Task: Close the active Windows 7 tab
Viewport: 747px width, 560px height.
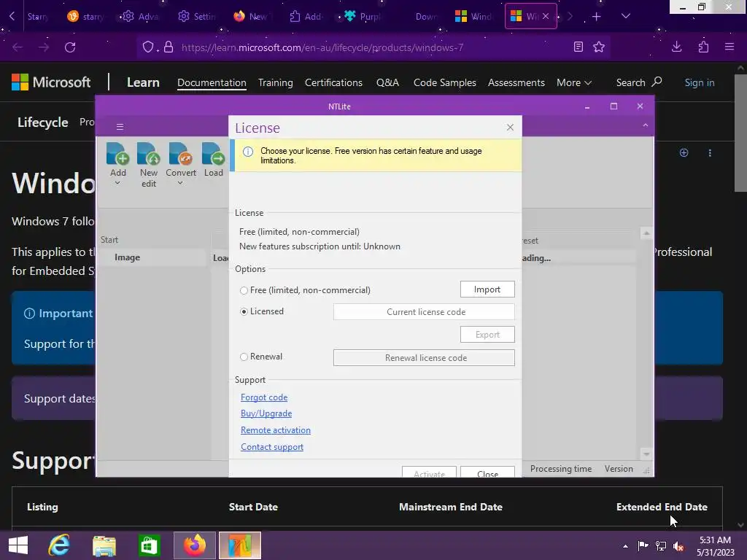Action: [x=546, y=16]
